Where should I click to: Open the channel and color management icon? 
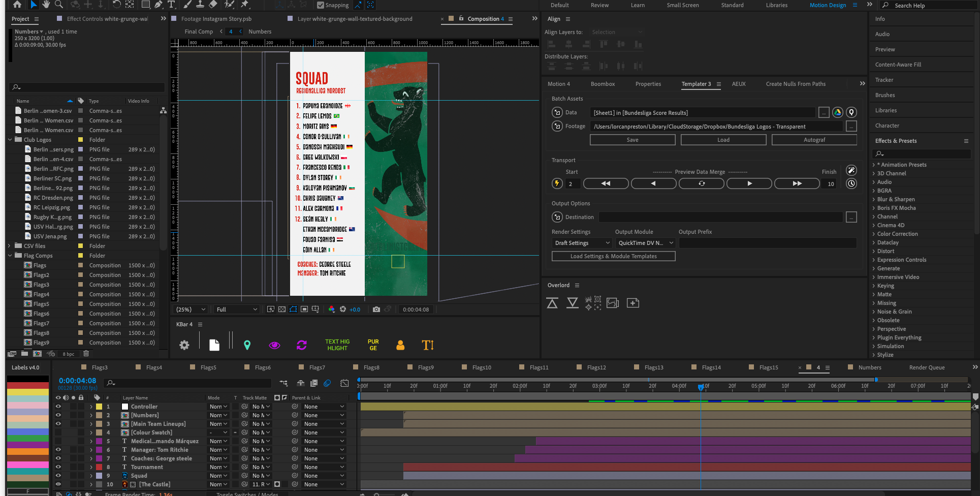(332, 309)
